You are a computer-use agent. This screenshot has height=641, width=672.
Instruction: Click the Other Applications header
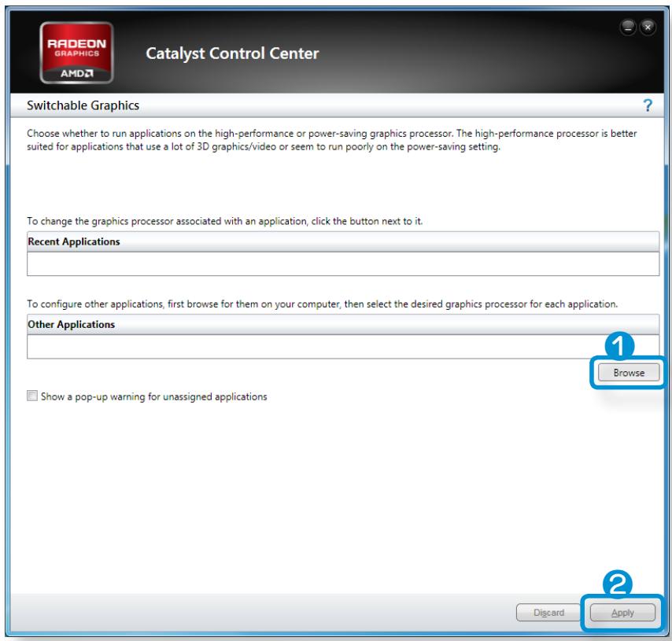pos(343,324)
